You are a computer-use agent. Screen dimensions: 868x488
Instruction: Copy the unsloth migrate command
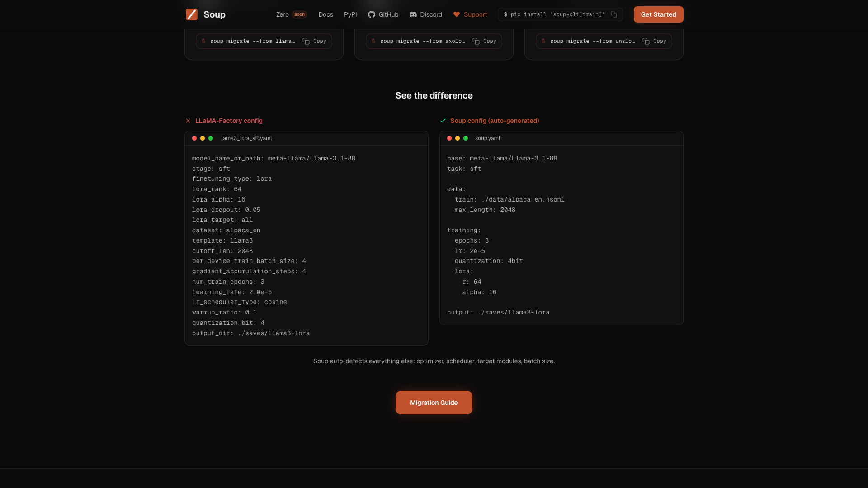click(655, 41)
